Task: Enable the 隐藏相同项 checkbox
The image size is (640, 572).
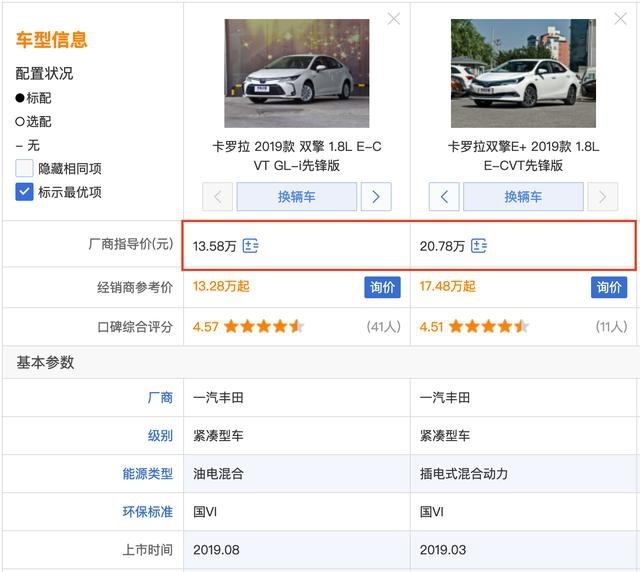Action: (24, 168)
